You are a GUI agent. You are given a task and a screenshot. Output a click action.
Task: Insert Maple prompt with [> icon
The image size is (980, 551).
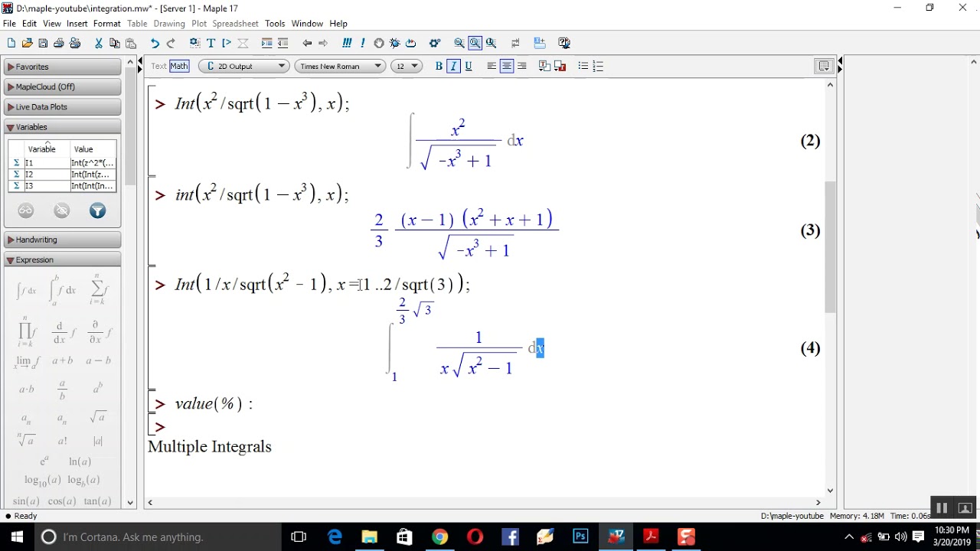[227, 44]
